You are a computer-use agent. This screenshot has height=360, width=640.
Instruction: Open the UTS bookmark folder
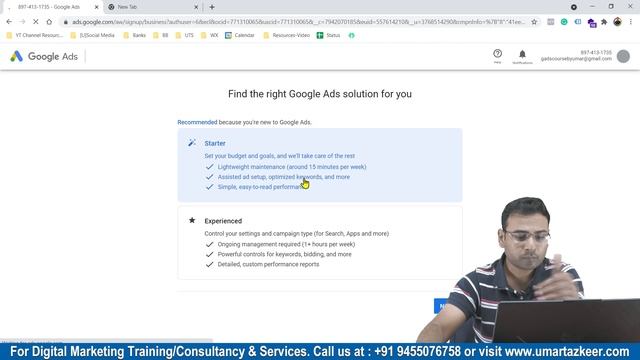[184, 36]
